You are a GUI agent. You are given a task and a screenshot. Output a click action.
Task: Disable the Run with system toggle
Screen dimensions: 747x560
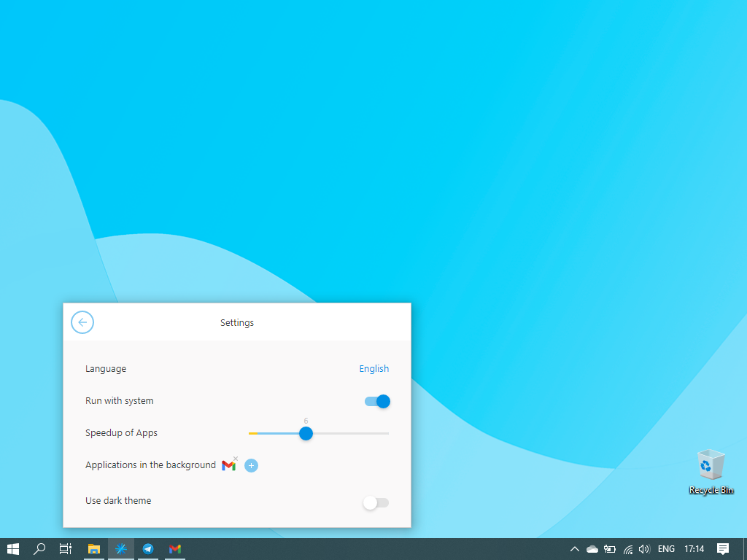pos(377,401)
